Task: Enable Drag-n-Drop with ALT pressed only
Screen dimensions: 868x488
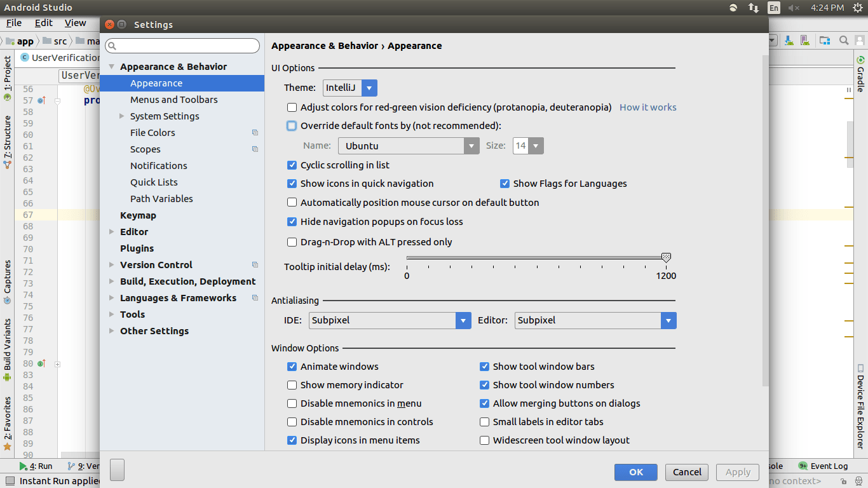Action: pyautogui.click(x=292, y=242)
